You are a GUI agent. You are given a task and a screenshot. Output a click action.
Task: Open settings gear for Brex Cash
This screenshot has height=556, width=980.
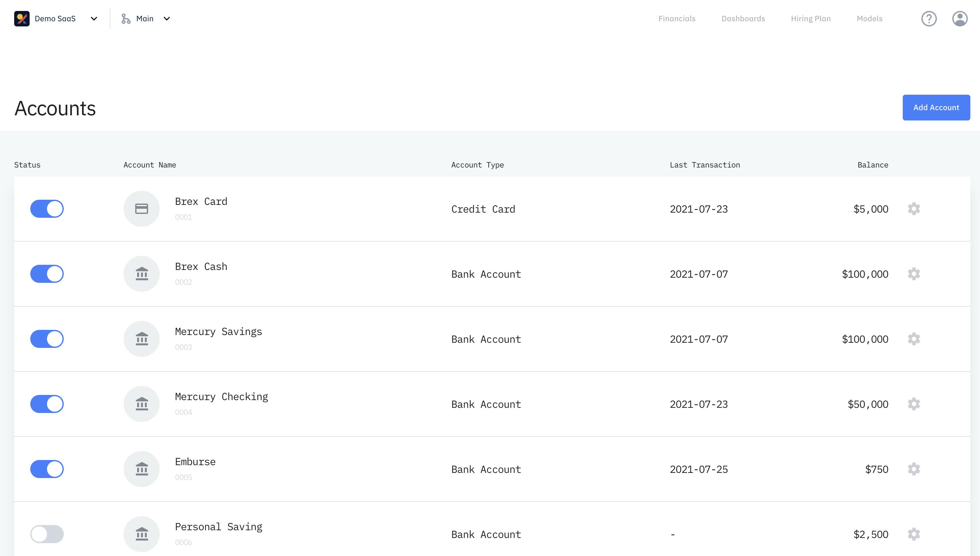914,274
